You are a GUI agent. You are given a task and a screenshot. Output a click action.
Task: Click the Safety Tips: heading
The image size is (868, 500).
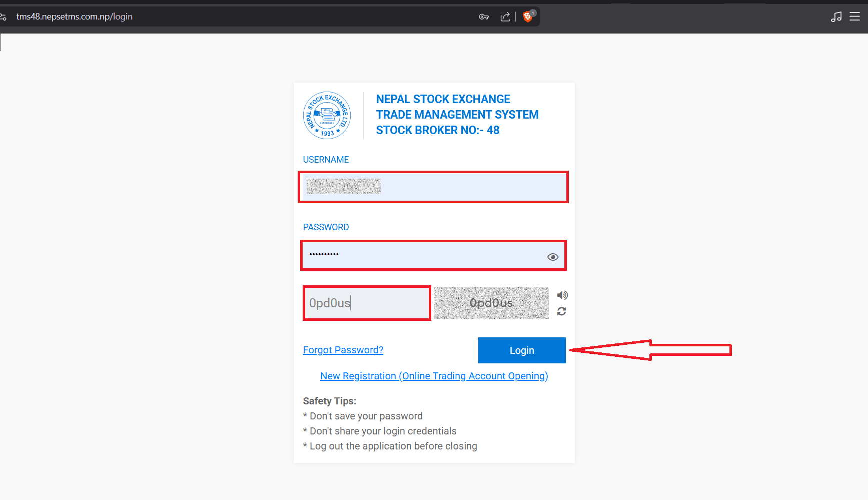point(329,401)
